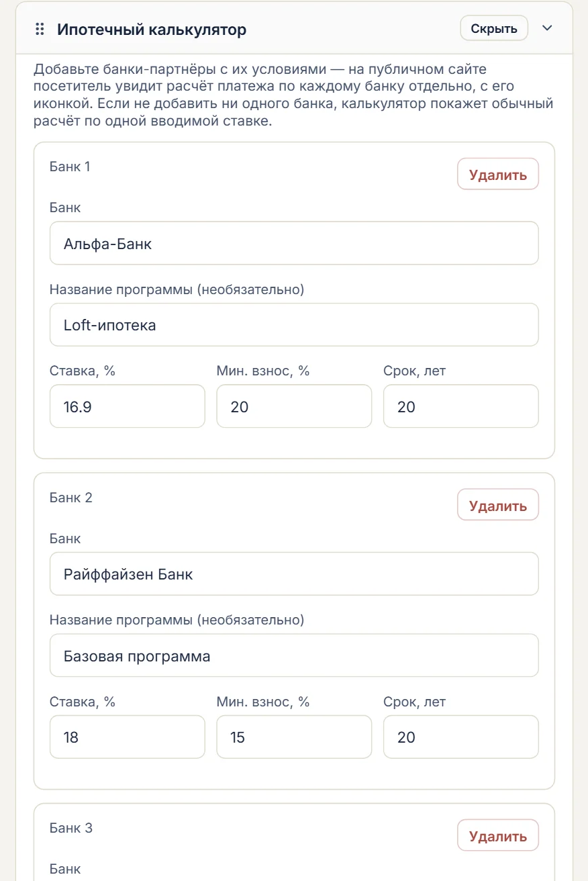Remove Банк 2 using Удалить
This screenshot has width=588, height=881.
pyautogui.click(x=498, y=505)
